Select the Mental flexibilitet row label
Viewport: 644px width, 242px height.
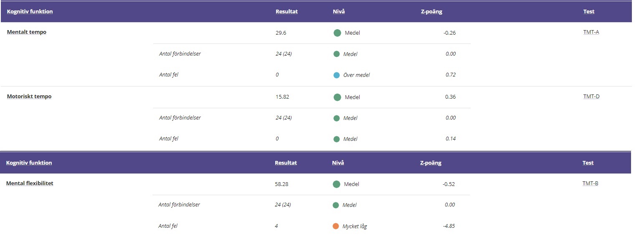tap(30, 183)
